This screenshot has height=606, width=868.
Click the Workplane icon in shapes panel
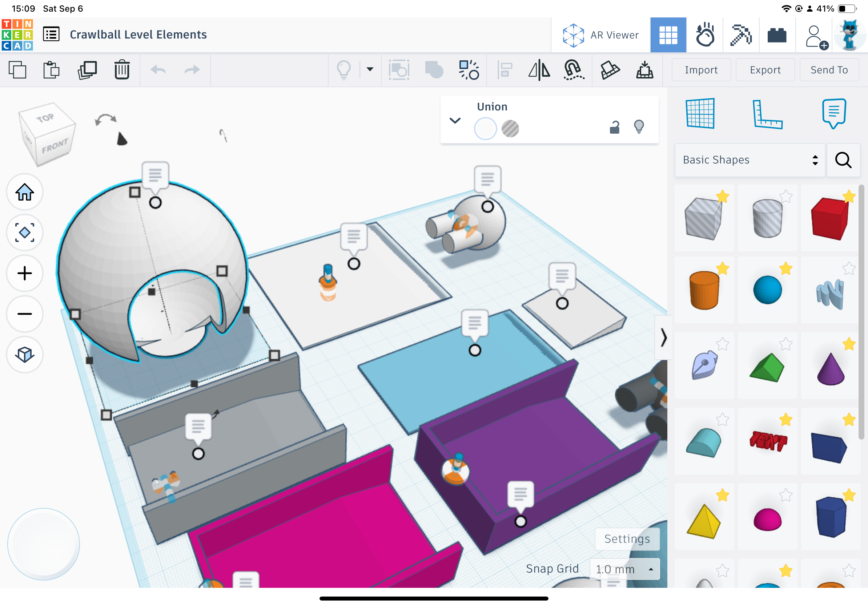[x=700, y=113]
